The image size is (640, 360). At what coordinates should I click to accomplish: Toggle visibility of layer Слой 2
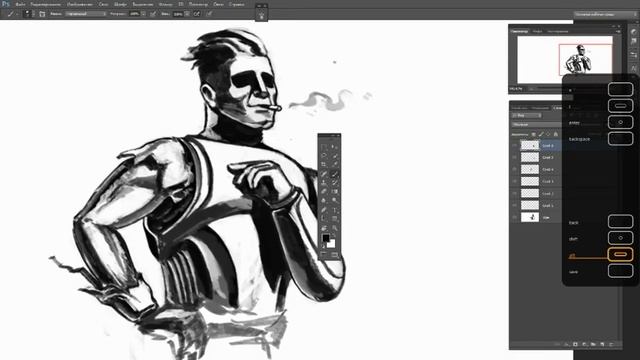[x=515, y=193]
